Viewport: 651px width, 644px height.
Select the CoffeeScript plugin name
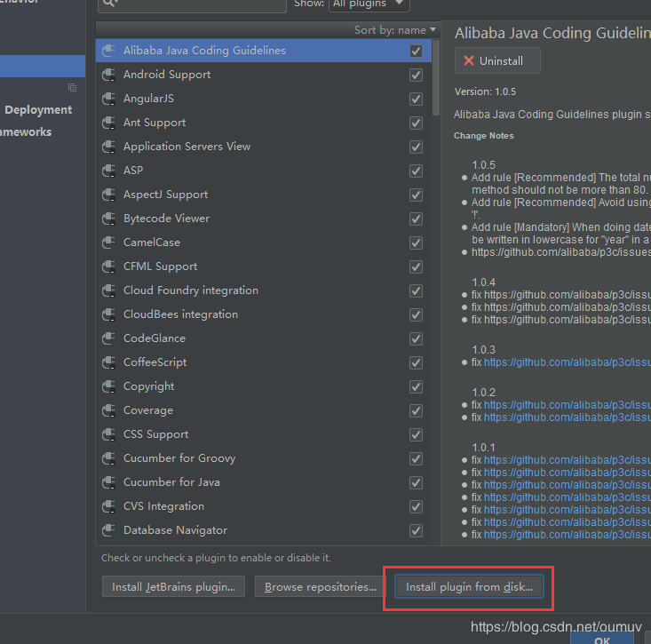pos(155,362)
